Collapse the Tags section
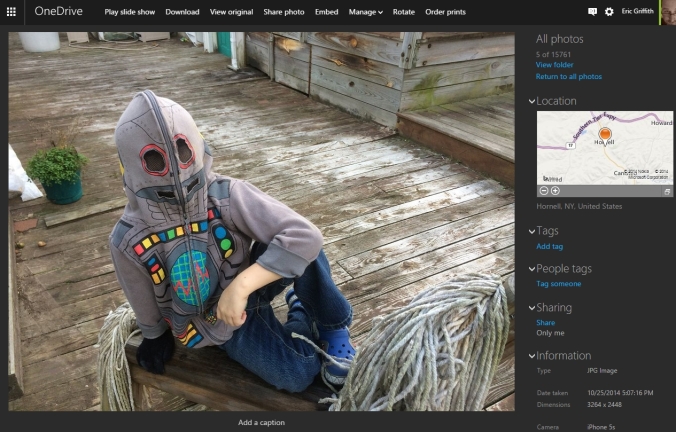This screenshot has height=432, width=676. (532, 232)
